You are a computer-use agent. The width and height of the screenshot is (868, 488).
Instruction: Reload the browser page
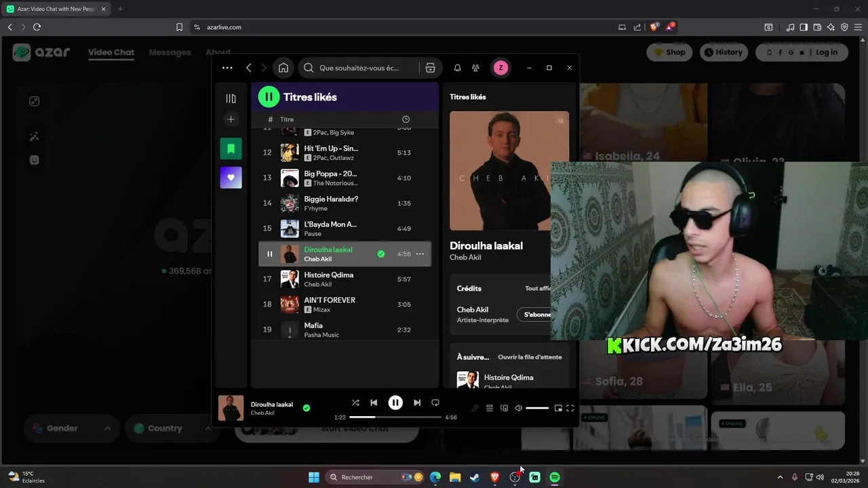37,27
